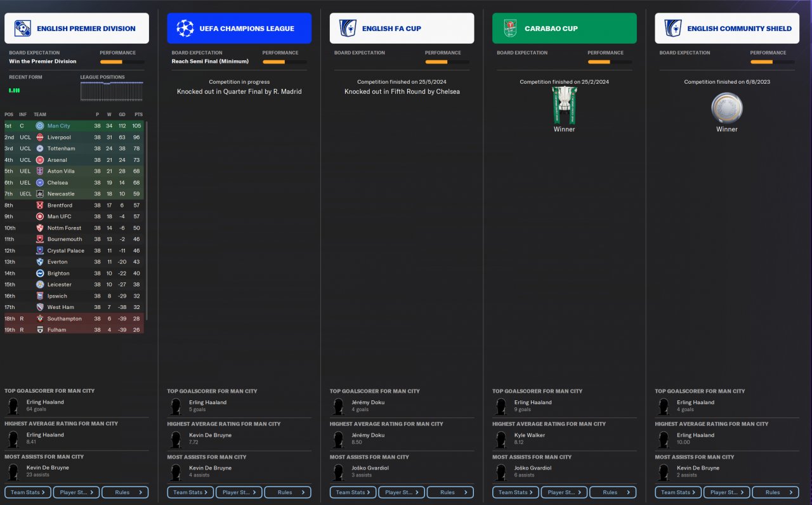The height and width of the screenshot is (505, 812).
Task: Open Rules for English FA Cup
Action: [x=450, y=492]
